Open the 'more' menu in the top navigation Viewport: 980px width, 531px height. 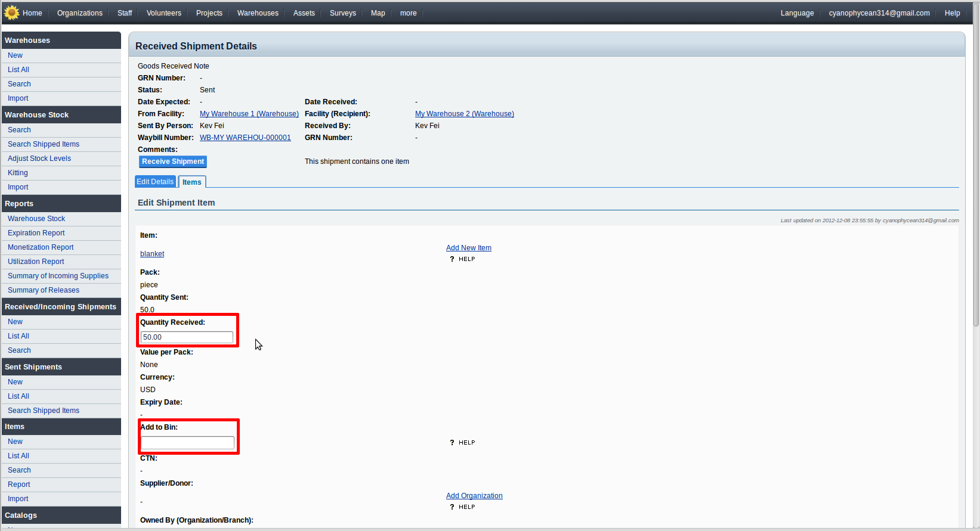(408, 13)
